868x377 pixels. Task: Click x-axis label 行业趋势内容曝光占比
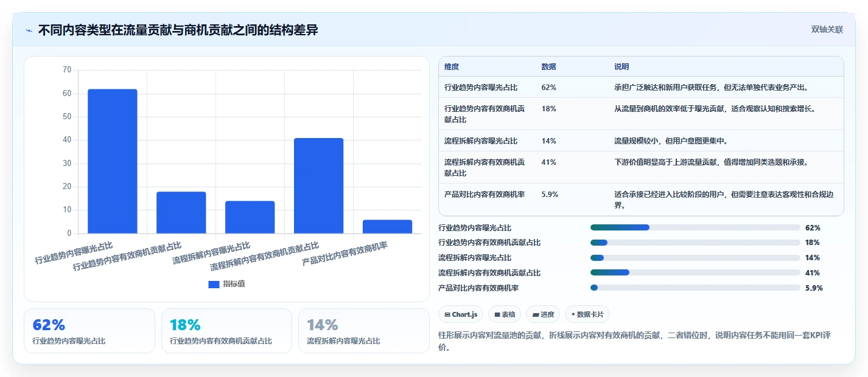[74, 254]
